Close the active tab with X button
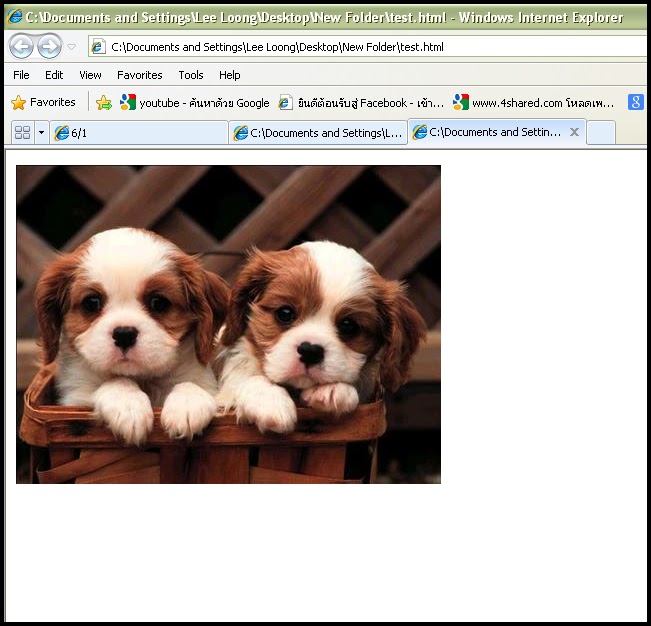Viewport: 651px width, 626px height. [x=574, y=132]
